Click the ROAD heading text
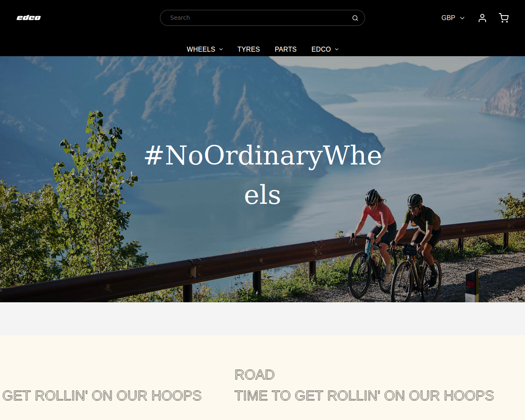Screen dimensions: 525x420 coord(254,374)
